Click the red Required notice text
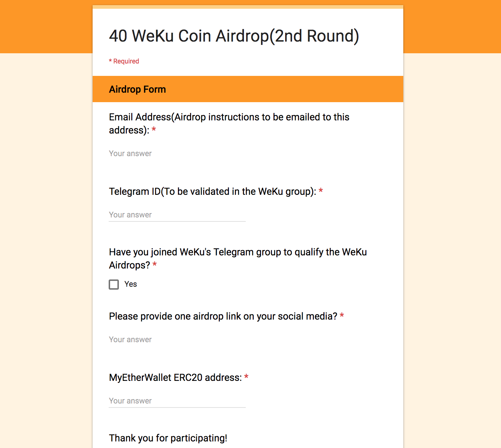Viewport: 501px width, 448px height. [124, 61]
